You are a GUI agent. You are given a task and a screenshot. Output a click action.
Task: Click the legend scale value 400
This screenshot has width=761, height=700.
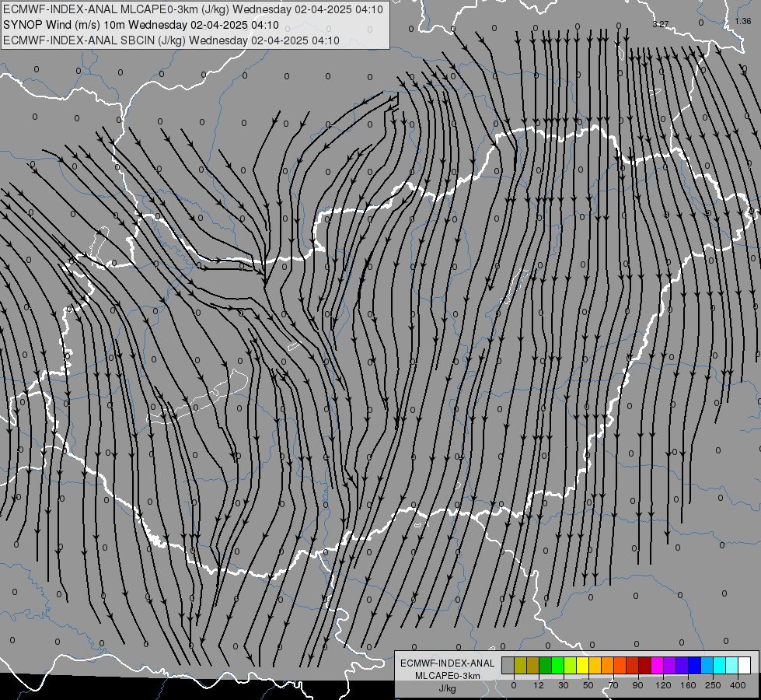click(x=738, y=685)
